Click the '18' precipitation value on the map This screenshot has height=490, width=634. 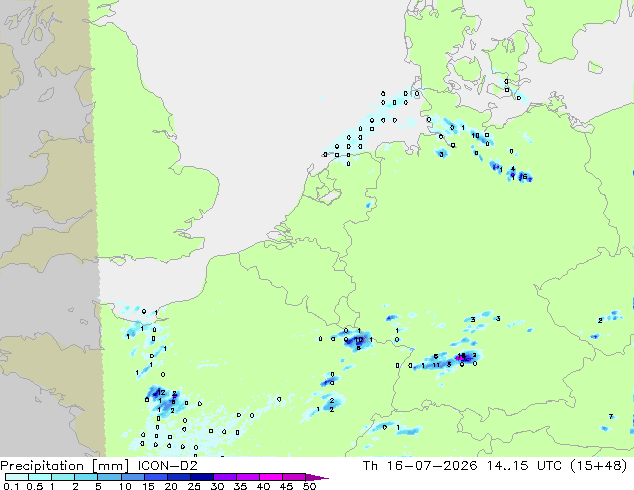pyautogui.click(x=461, y=356)
